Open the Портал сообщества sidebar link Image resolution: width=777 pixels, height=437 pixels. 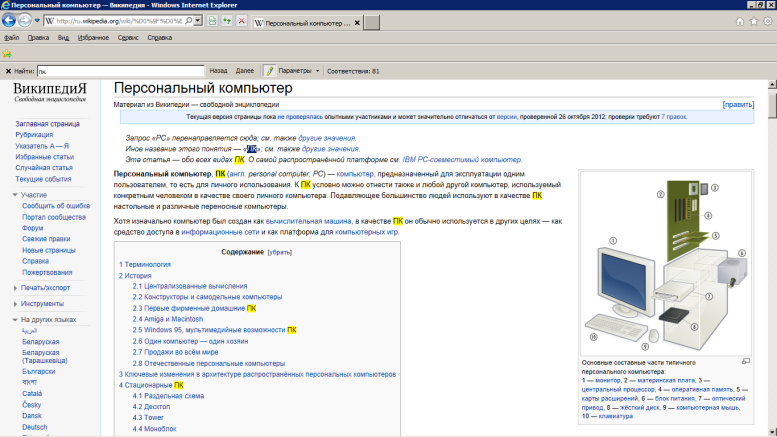(54, 217)
